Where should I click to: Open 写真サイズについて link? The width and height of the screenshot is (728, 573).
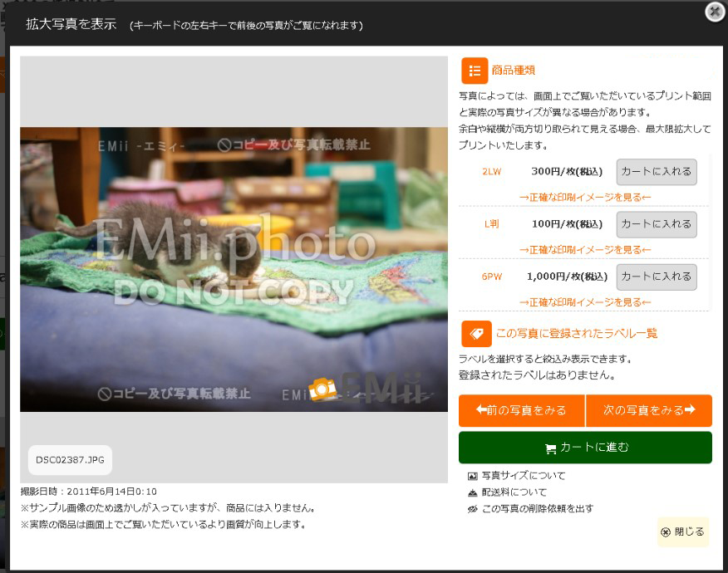[x=524, y=476]
